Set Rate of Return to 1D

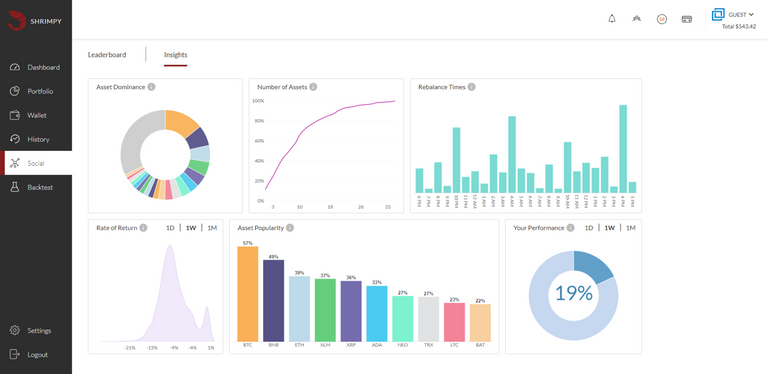(x=170, y=228)
